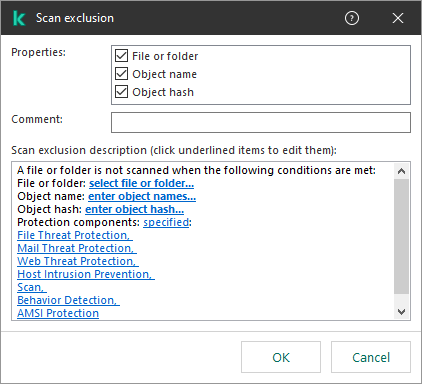Click the 'enter object hash...' link
422x384 pixels.
(134, 209)
